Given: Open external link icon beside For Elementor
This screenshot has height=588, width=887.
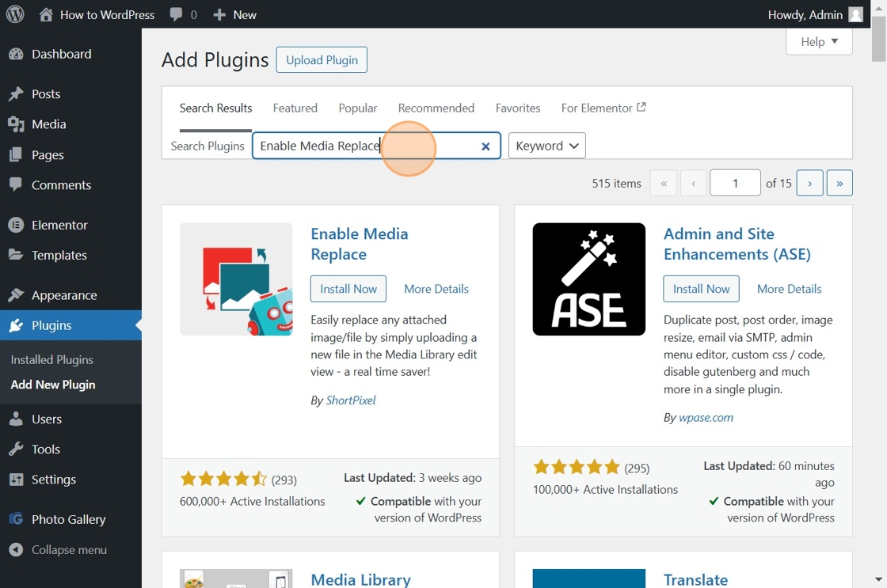Looking at the screenshot, I should coord(641,107).
